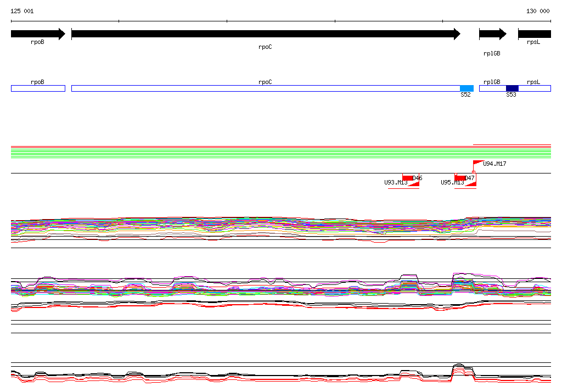Select the long rpoC gene arrow
Image resolution: width=562 pixels, height=392 pixels.
pos(266,34)
